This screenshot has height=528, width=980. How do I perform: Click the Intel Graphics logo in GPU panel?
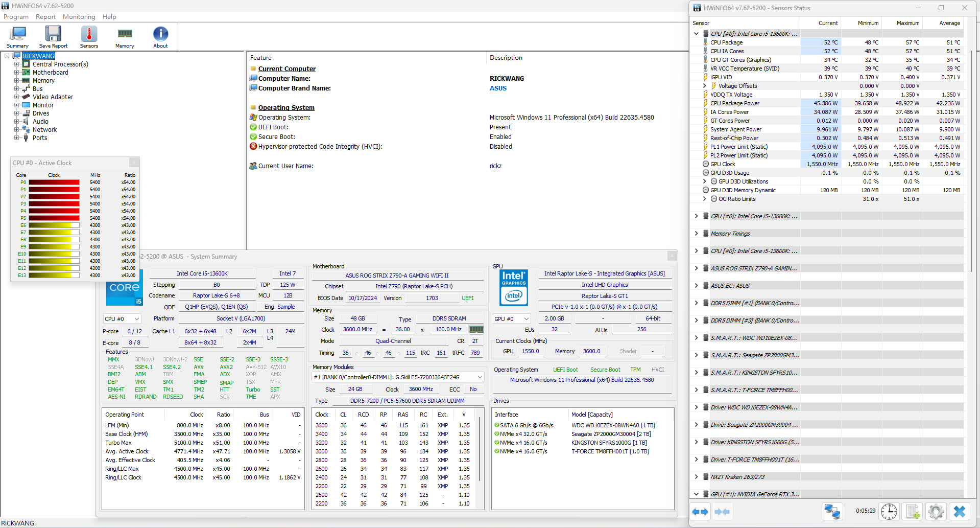(x=514, y=287)
